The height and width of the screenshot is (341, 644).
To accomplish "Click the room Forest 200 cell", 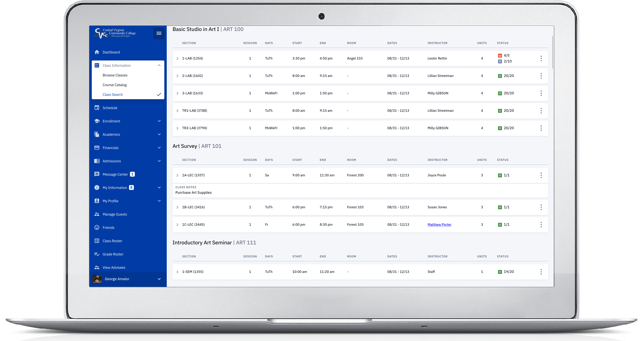I will 355,175.
